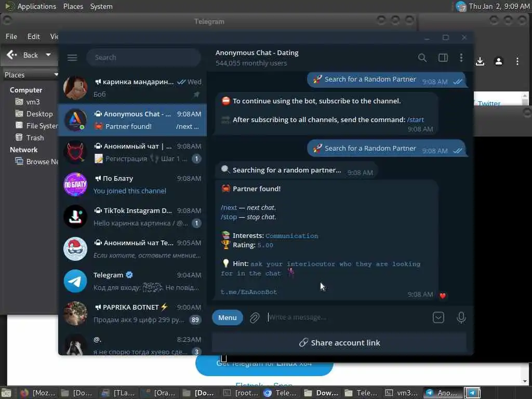Open По Блату channel
The height and width of the screenshot is (399, 532).
[x=132, y=184]
